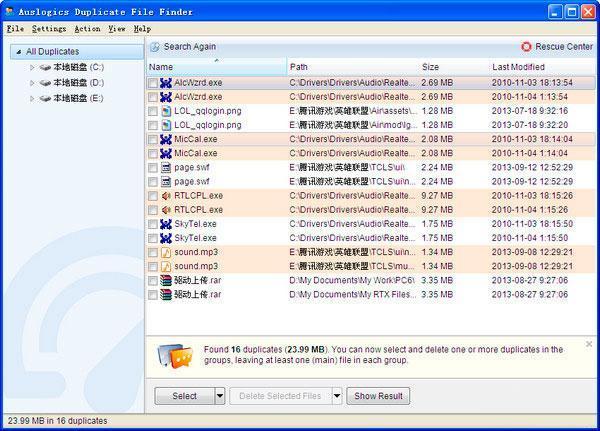Click speaker icon of RTLCPL.exe modified 2010-11-04
Screen dimensions: 600x431
pos(166,210)
